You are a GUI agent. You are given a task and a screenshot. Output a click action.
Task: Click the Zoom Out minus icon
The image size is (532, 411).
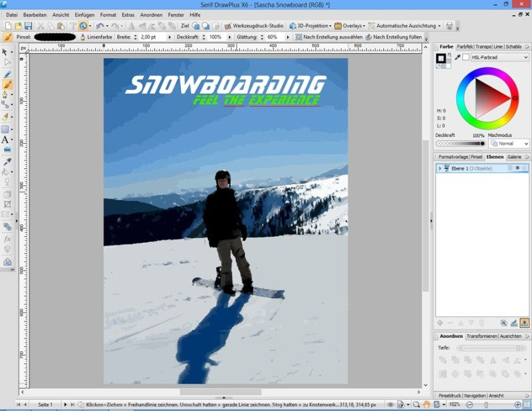click(x=469, y=404)
